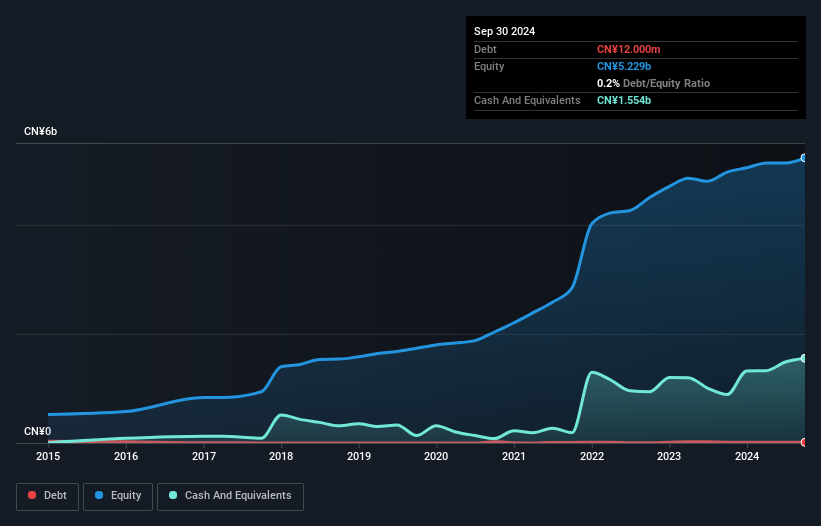Viewport: 821px width, 526px height.
Task: Click the CN¥6b y-axis label
Action: 40,131
